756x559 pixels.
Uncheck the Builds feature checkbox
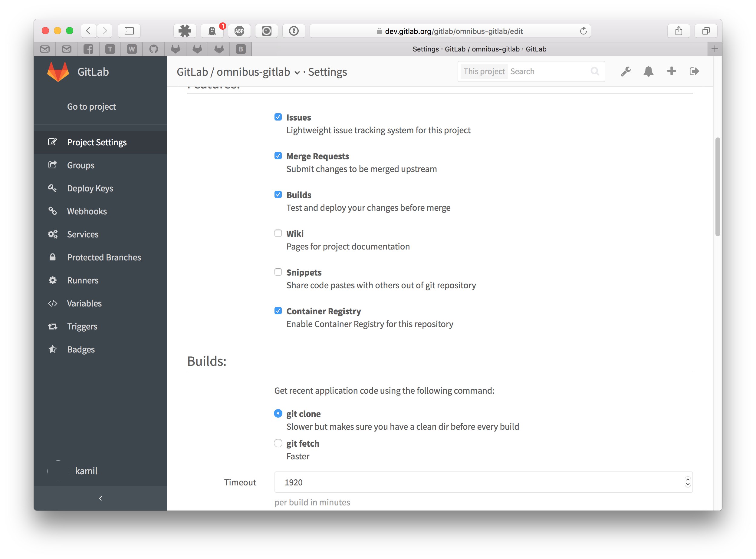tap(278, 195)
